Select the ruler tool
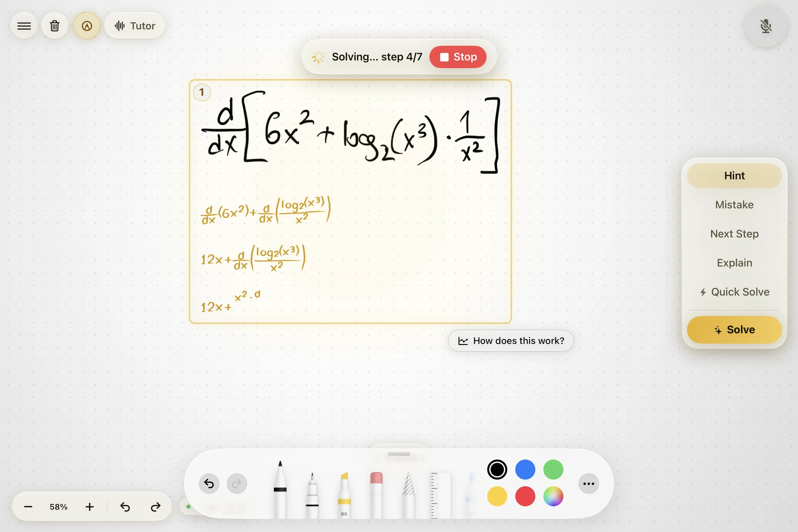The image size is (798, 532). tap(440, 495)
